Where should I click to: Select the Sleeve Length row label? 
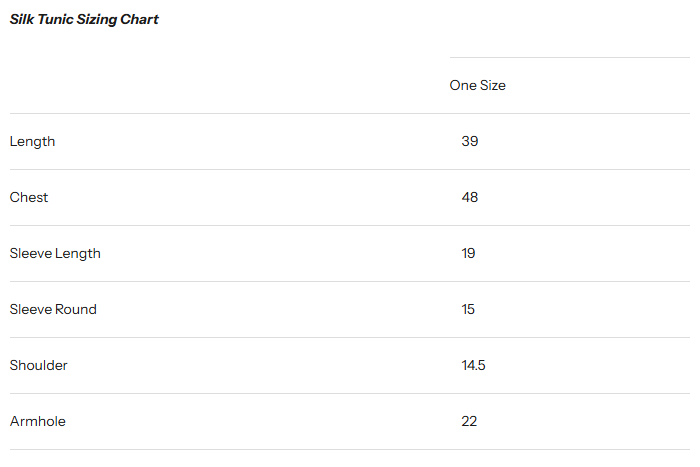pos(55,254)
